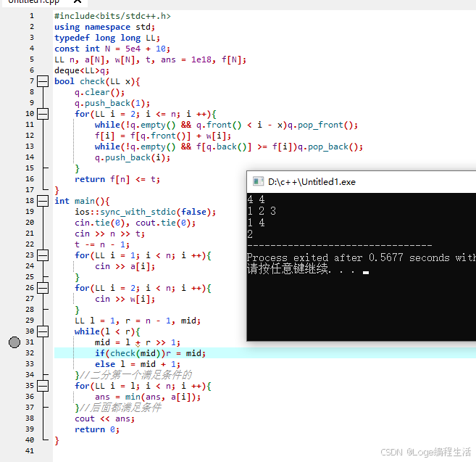Click 't -= n - 1;' line
Screen dimensions: 476x462
102,244
